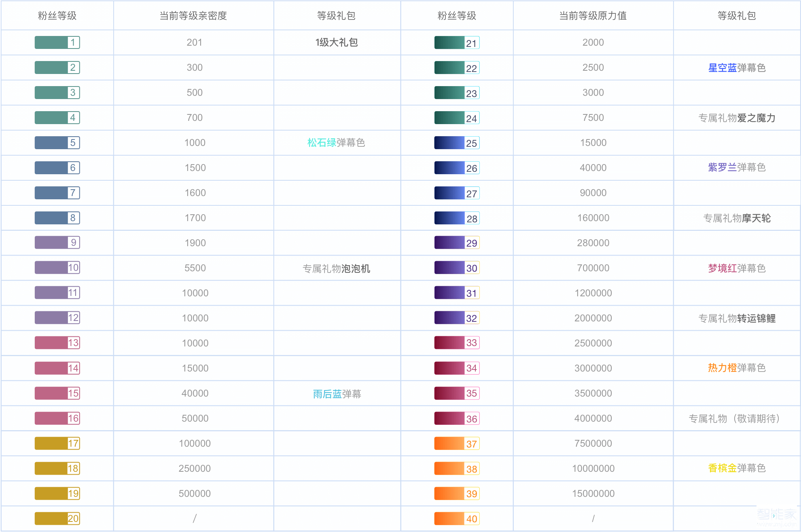Click the 松石绿 danmaku color link
801x532 pixels.
pos(322,142)
